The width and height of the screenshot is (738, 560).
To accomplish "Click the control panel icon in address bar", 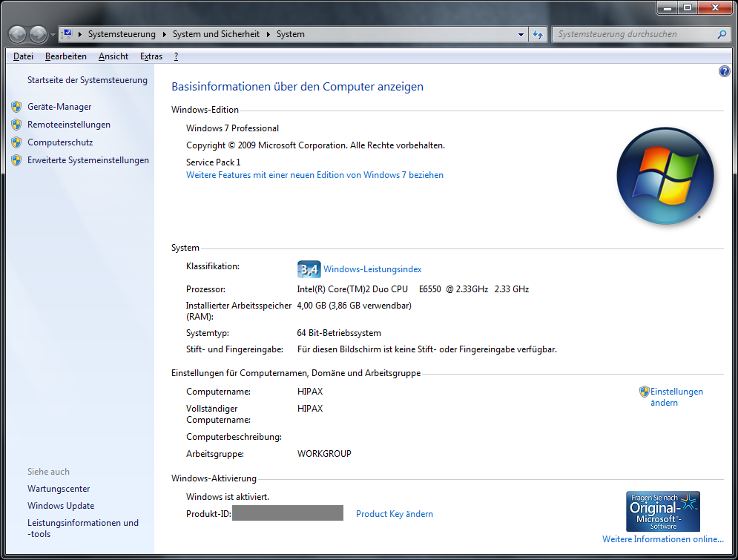I will (67, 34).
